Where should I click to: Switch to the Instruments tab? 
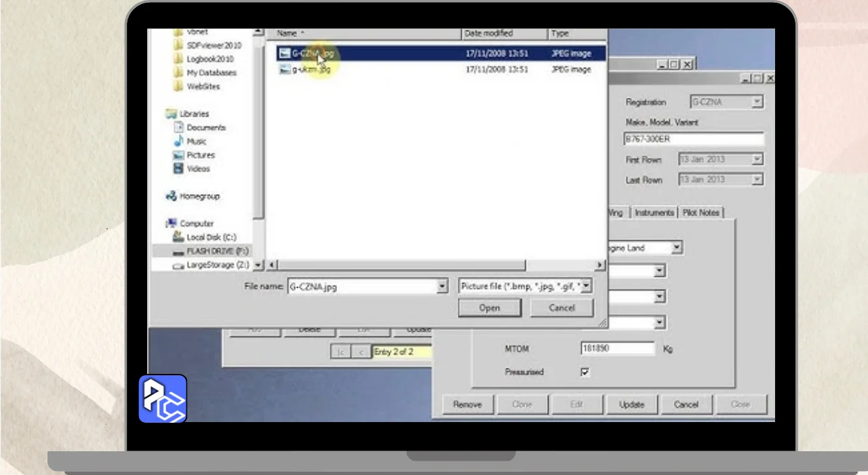click(654, 212)
